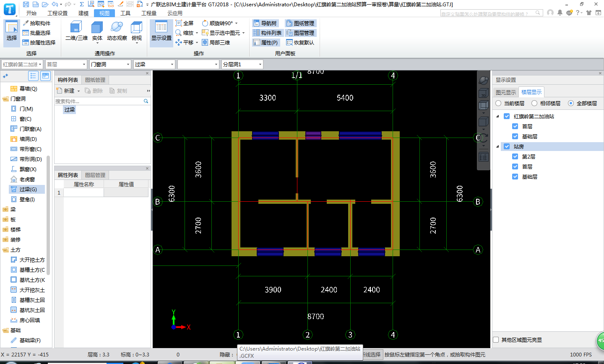Open the 门窗洞 category dropdown

pos(110,64)
